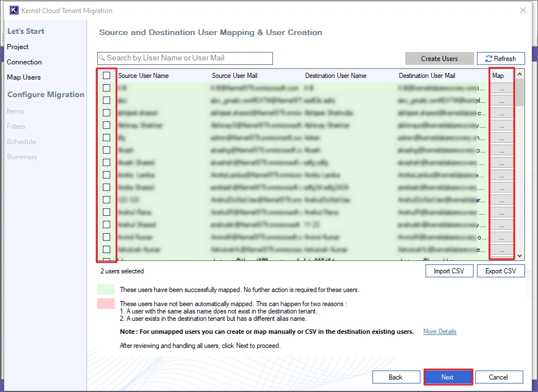Click the search magnifier icon
Image resolution: width=538 pixels, height=392 pixels.
[x=102, y=58]
